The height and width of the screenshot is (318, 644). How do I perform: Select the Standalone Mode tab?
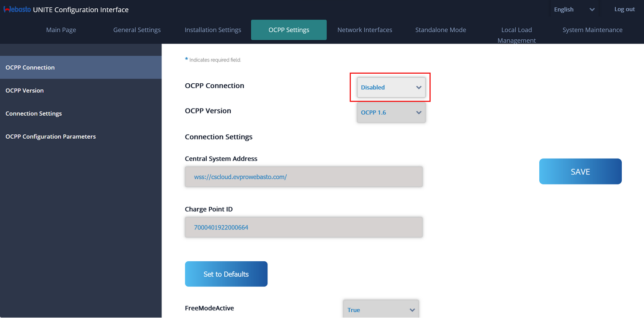(441, 30)
